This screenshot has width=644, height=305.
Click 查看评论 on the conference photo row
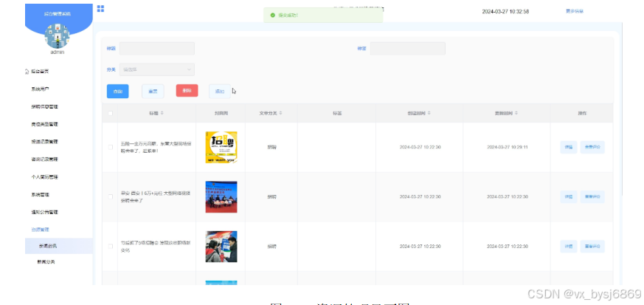(592, 197)
